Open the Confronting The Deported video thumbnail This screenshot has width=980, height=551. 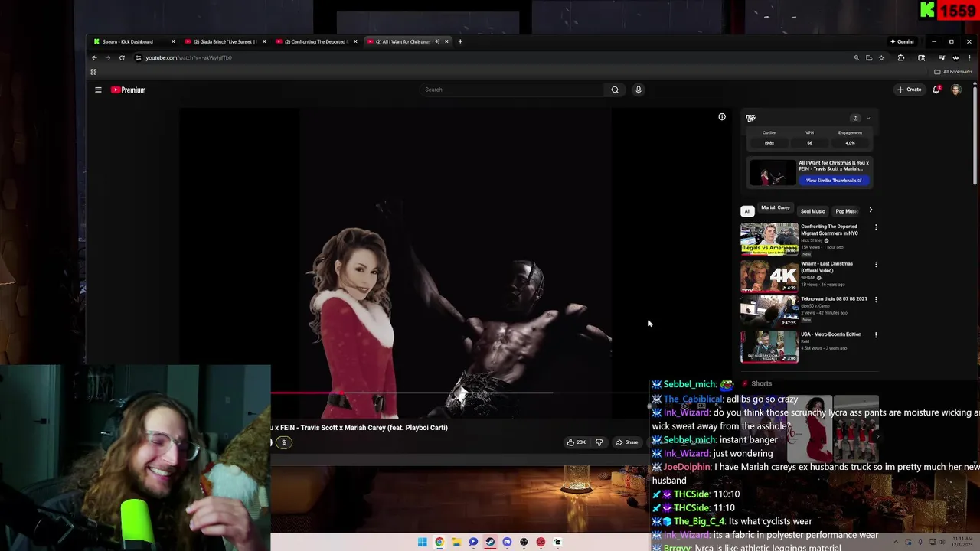769,239
